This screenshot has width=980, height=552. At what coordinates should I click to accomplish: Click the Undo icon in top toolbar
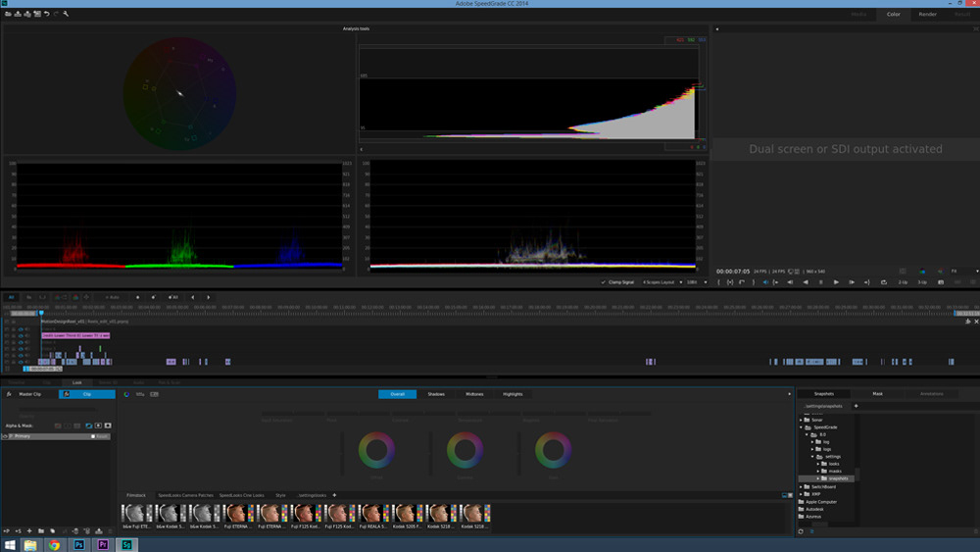coord(46,14)
